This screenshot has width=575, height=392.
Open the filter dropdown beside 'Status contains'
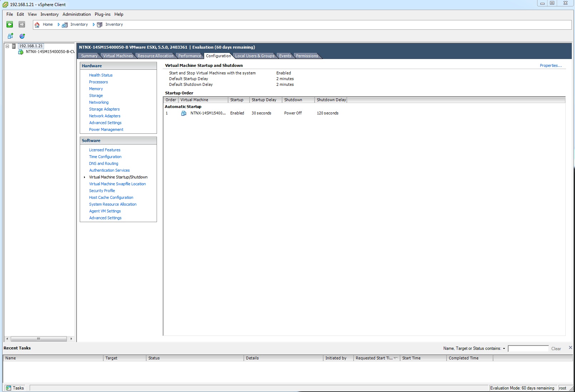504,349
